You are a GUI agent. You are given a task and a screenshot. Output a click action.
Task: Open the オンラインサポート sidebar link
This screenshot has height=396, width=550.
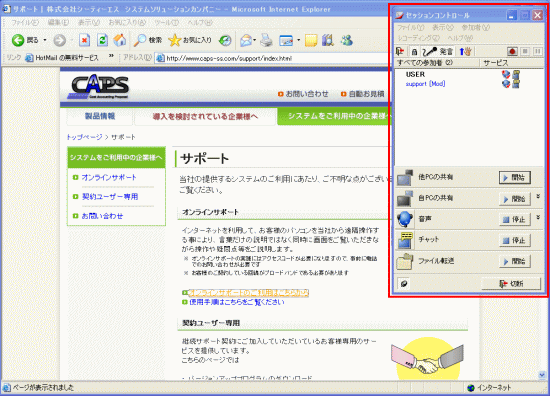[x=109, y=177]
